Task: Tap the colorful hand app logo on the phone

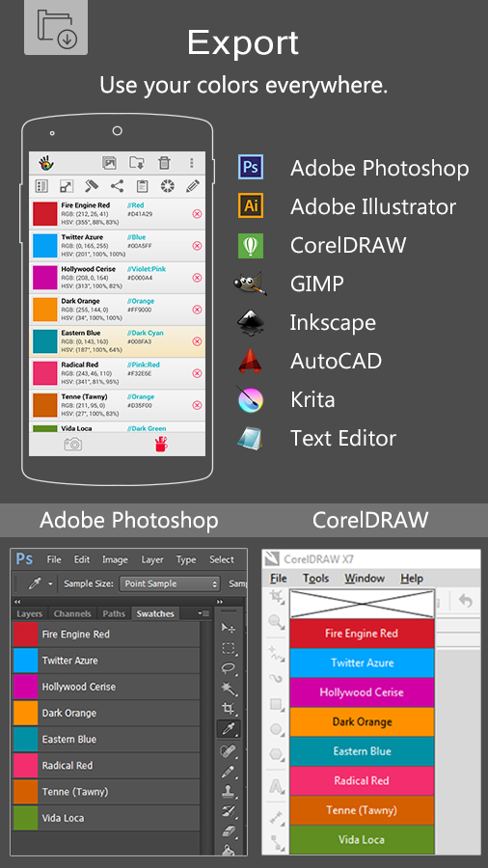Action: point(46,163)
